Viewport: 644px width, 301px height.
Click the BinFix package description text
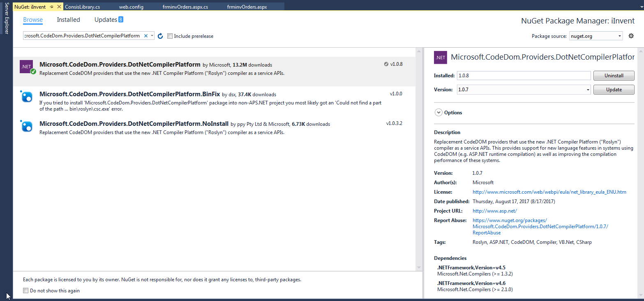pyautogui.click(x=210, y=106)
